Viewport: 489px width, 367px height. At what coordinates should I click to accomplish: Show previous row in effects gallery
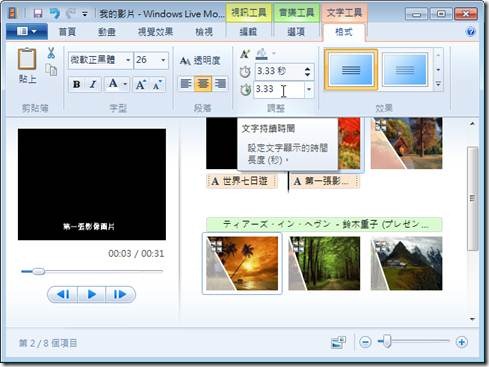tap(438, 55)
